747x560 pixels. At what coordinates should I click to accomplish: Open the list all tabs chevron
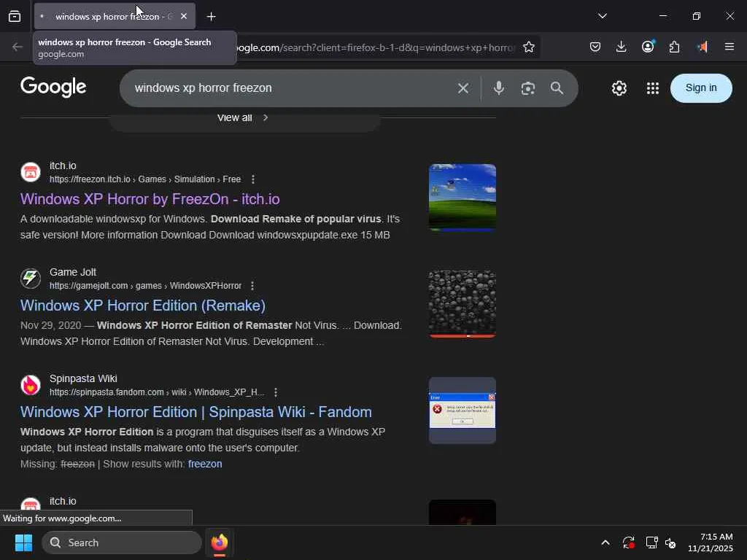(x=602, y=16)
